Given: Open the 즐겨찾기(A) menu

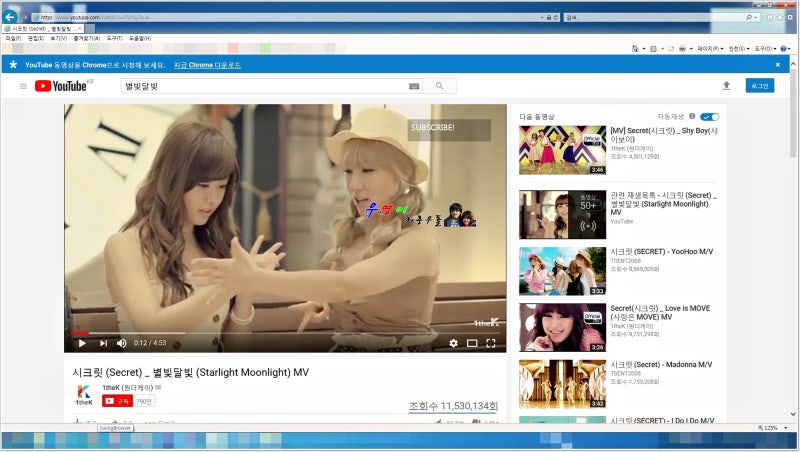Looking at the screenshot, I should tap(87, 38).
